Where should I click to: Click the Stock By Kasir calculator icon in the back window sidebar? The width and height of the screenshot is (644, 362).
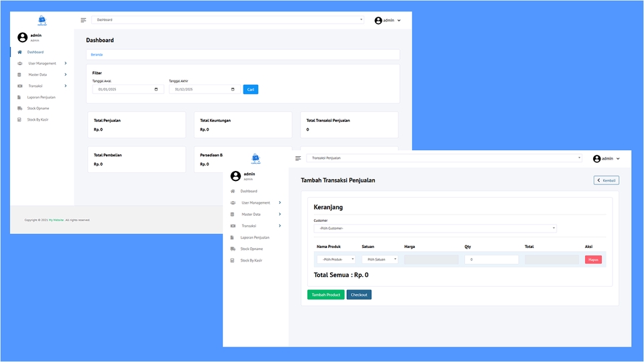19,119
